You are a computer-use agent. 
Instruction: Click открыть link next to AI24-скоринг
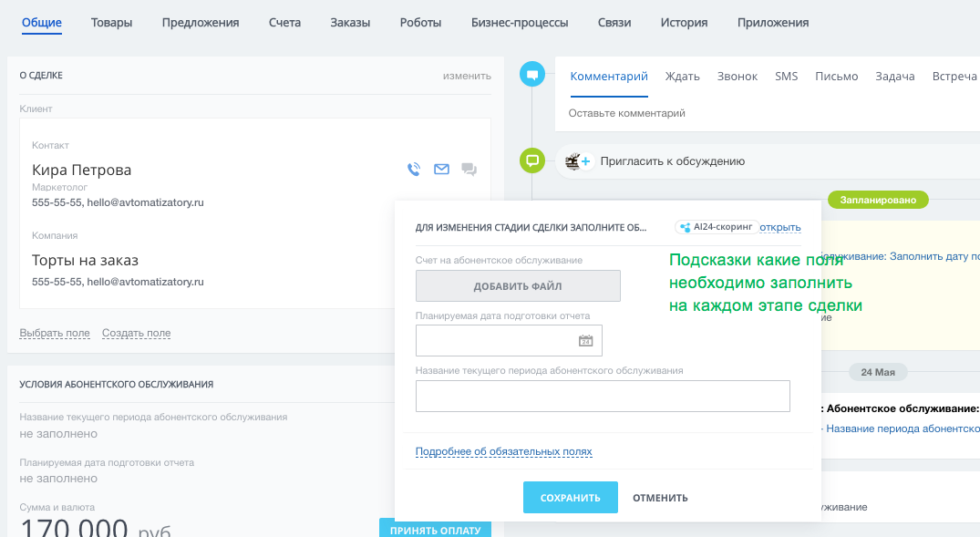coord(780,228)
